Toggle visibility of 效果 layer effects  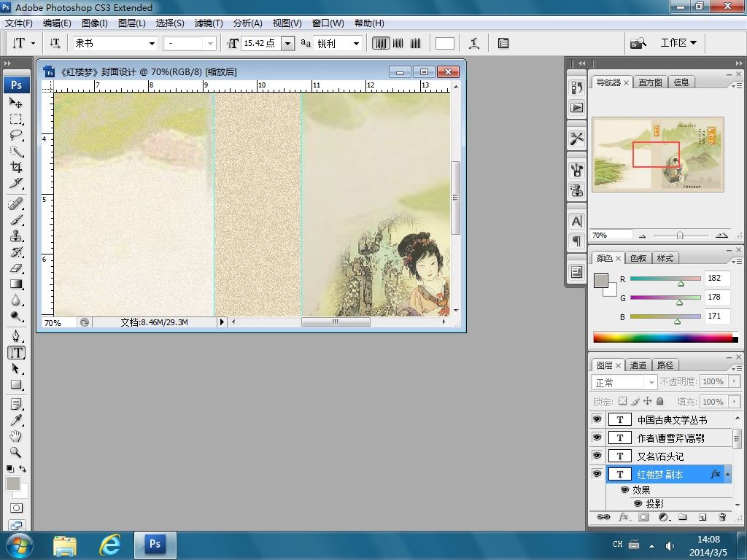(x=624, y=490)
